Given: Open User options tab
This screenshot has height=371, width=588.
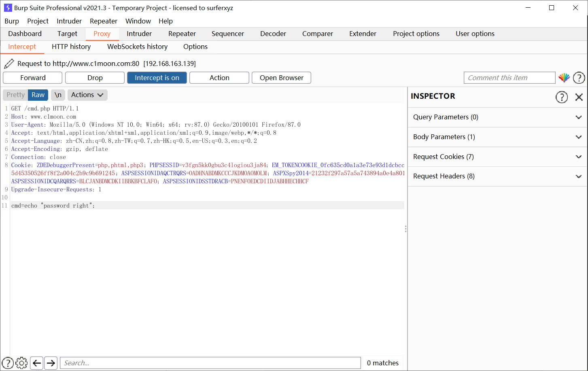Looking at the screenshot, I should [x=475, y=34].
